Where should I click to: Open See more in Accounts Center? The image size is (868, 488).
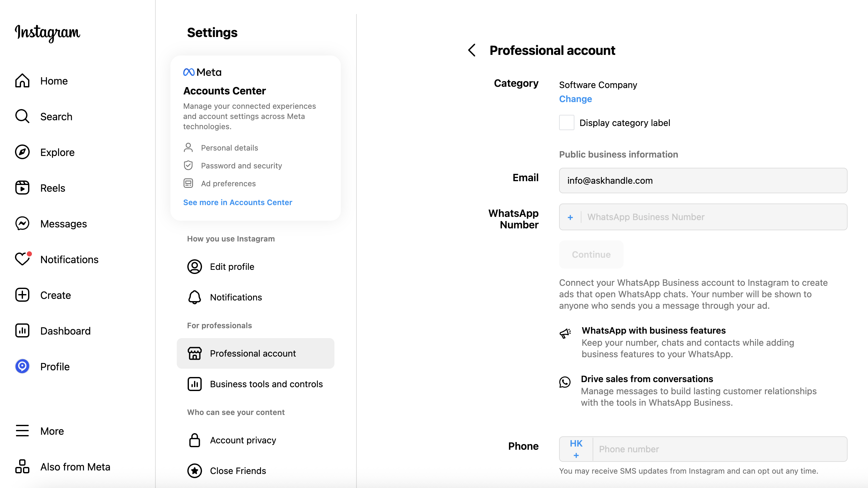[237, 203]
